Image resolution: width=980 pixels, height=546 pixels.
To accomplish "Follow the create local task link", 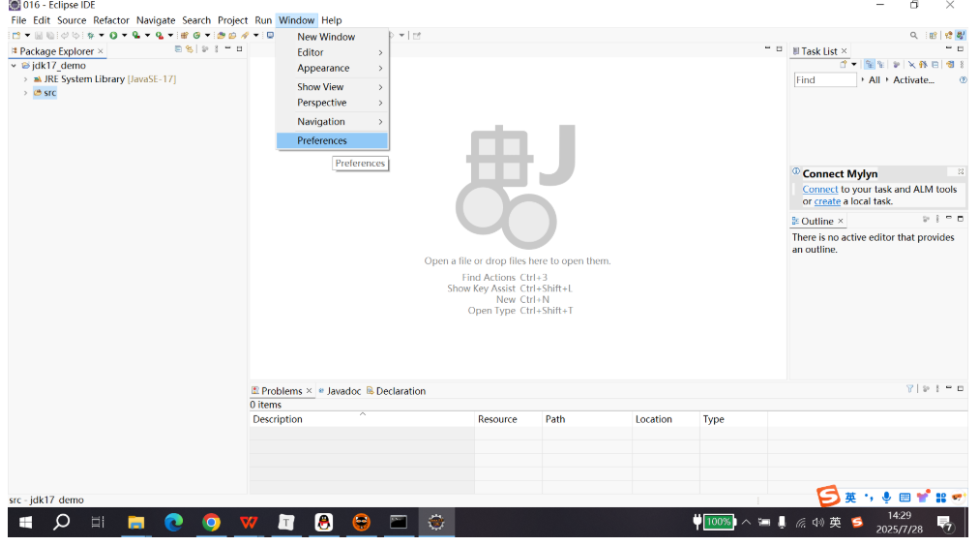I will 827,201.
